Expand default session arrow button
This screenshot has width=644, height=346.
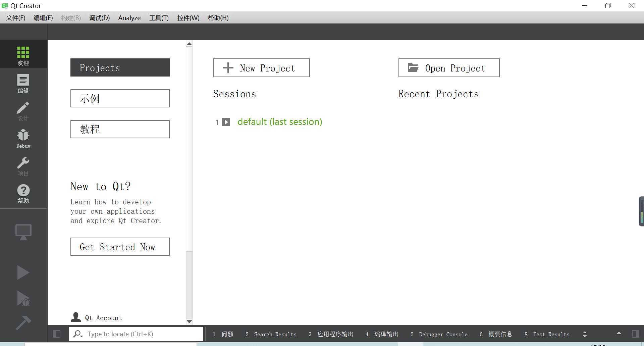click(x=226, y=122)
